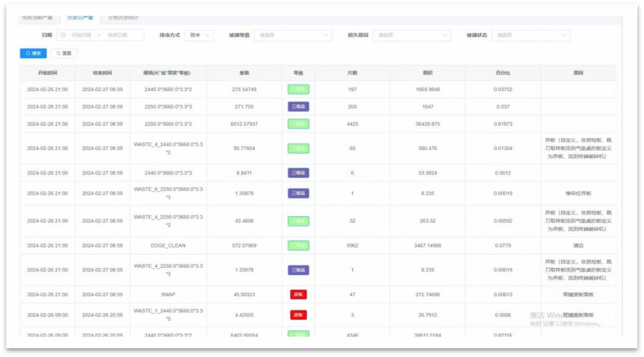Click the 开始日期 start date field
The height and width of the screenshot is (357, 644).
coord(82,35)
